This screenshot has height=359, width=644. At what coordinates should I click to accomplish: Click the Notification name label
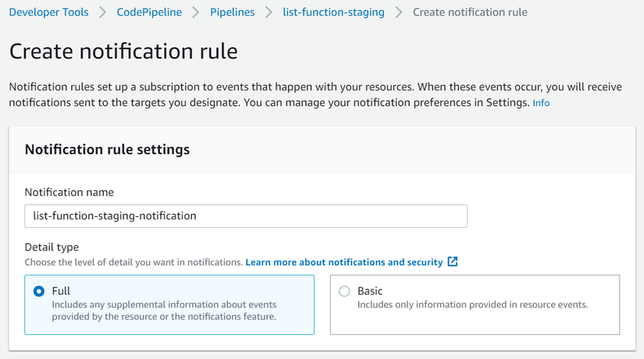tap(69, 192)
